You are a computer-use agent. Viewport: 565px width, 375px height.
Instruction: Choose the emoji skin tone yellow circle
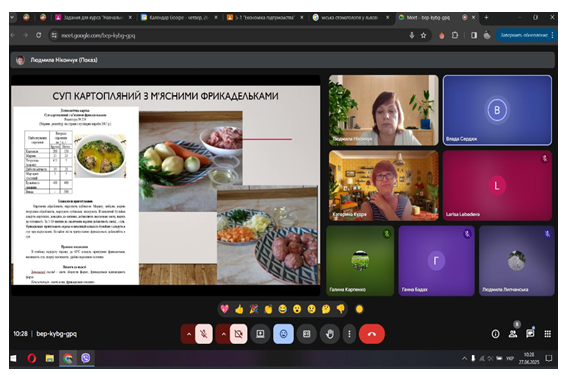359,309
